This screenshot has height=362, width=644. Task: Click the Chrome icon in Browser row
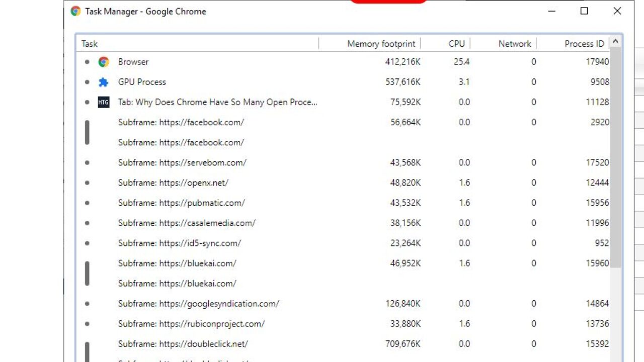pyautogui.click(x=104, y=62)
